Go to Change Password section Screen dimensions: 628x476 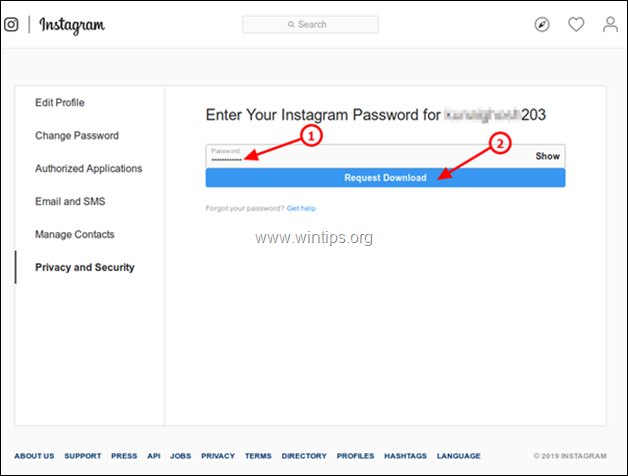pos(77,136)
